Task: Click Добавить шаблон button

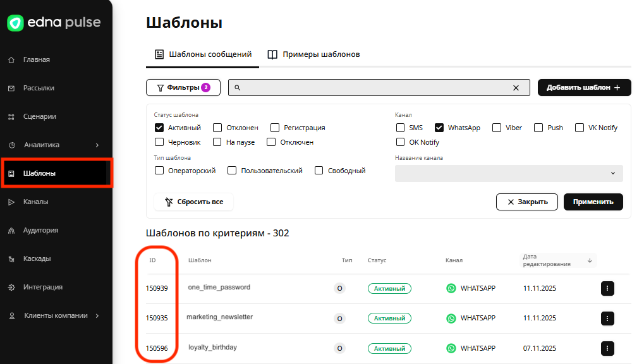Action: point(584,87)
